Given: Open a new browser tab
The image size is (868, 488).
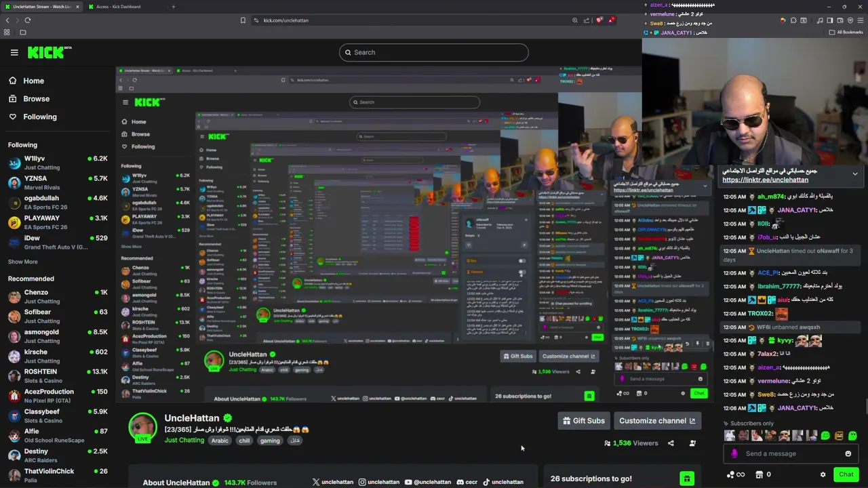Looking at the screenshot, I should (x=173, y=7).
